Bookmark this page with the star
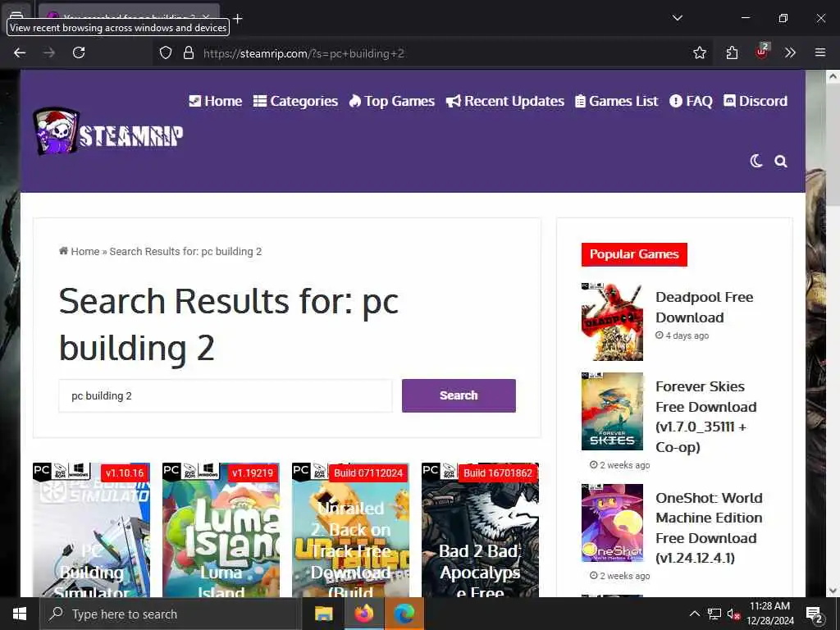Viewport: 840px width, 630px height. click(699, 52)
